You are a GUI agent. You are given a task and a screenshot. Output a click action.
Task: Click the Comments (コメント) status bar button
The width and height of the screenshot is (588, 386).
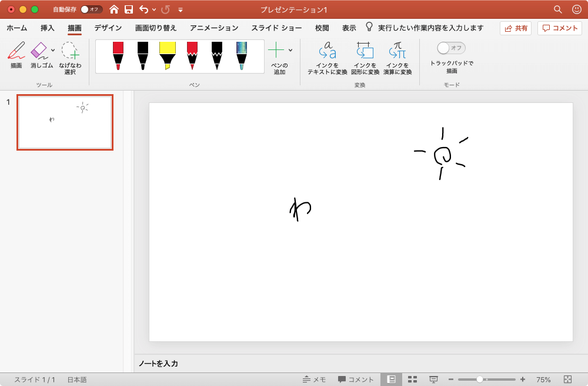[x=356, y=380]
